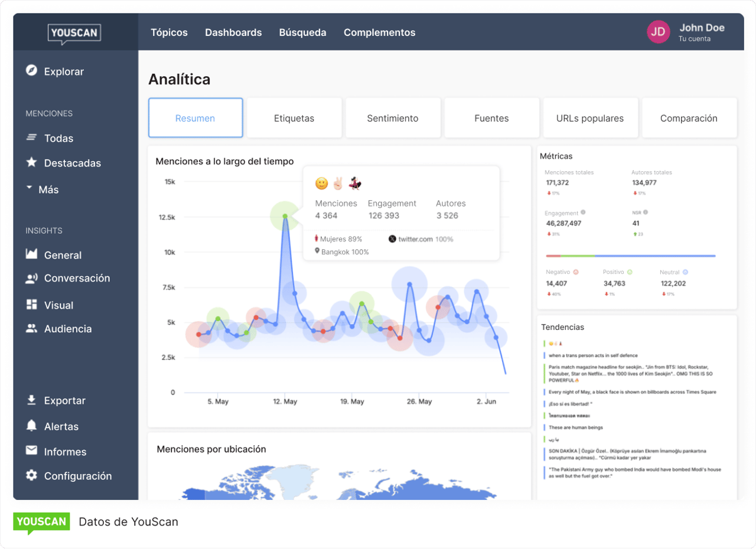Open the Visual grid icon
The width and height of the screenshot is (756, 549).
click(32, 305)
